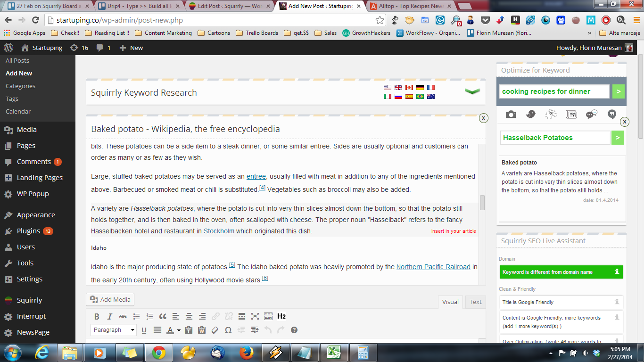Toggle the kitchen sink toolbar row
The height and width of the screenshot is (362, 644).
click(x=268, y=316)
